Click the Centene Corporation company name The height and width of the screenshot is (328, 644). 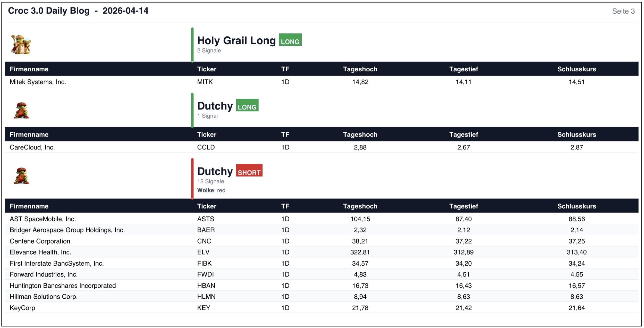tap(40, 241)
